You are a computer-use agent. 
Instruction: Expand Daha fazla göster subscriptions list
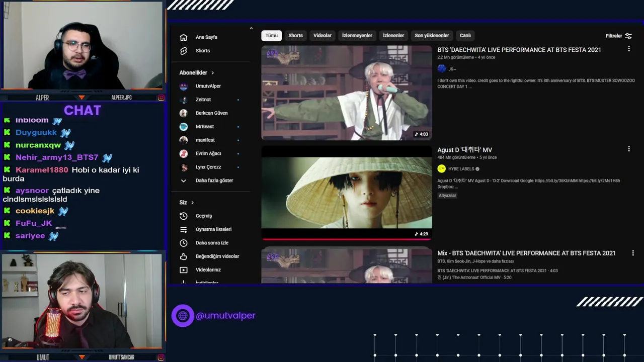click(x=206, y=180)
